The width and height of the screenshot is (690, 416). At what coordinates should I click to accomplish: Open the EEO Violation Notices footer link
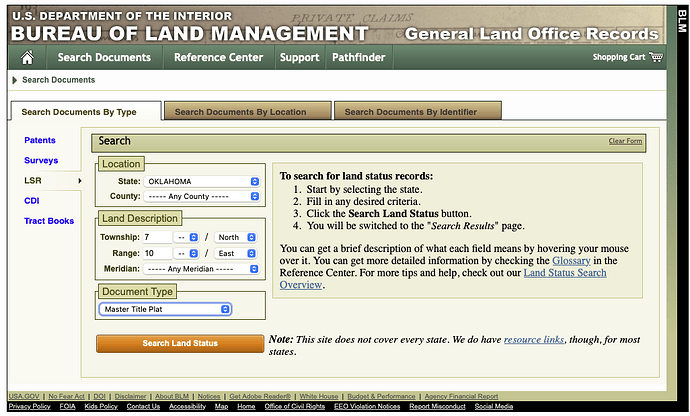367,407
